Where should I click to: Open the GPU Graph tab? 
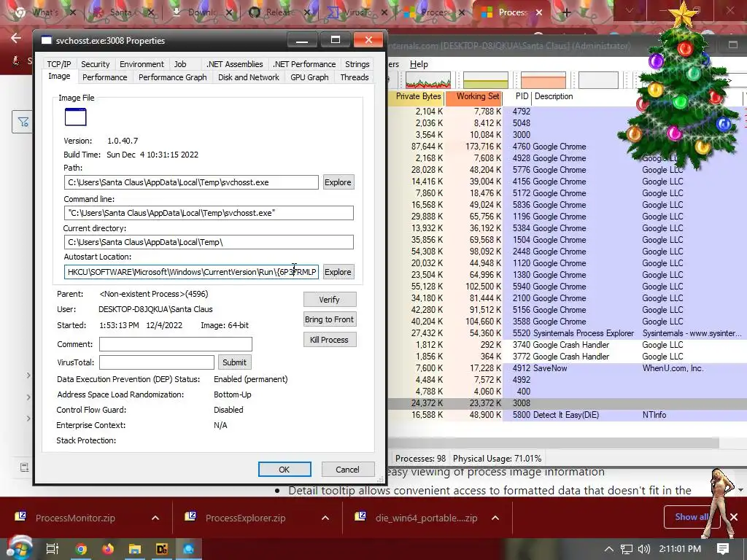pos(309,77)
